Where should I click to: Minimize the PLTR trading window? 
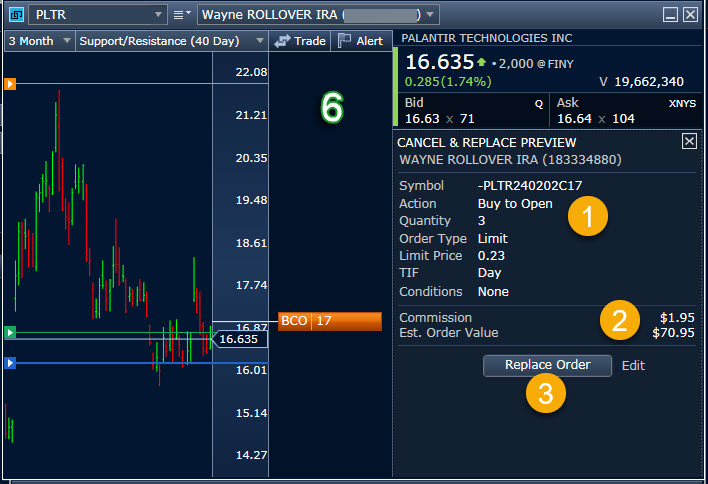[671, 15]
